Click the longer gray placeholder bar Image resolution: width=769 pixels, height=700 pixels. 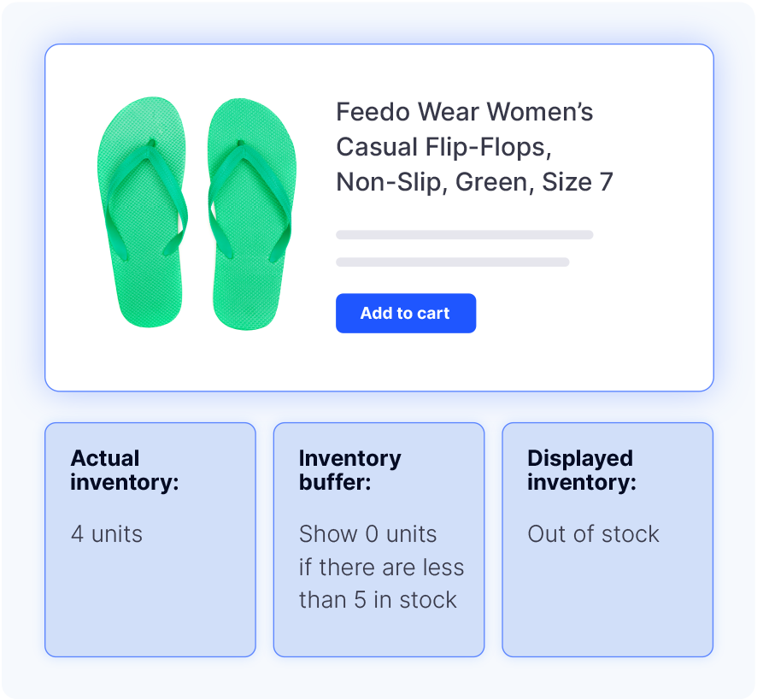465,234
